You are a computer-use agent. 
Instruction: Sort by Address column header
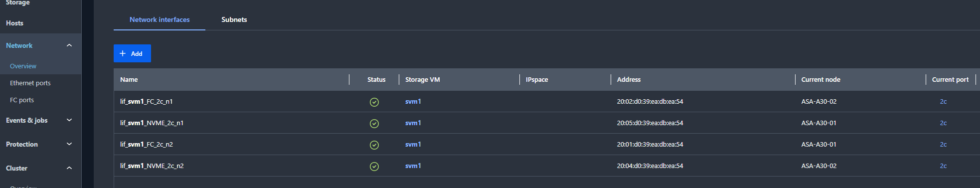[629, 79]
